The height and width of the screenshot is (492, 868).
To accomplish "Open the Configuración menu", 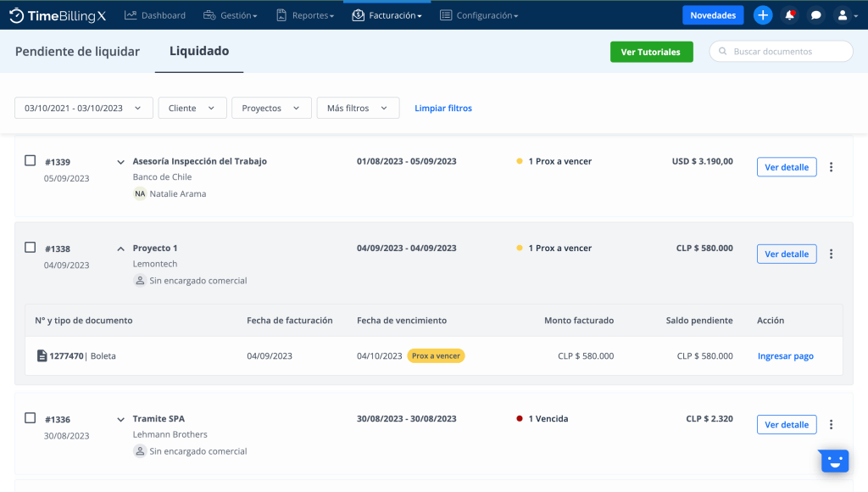I will (x=480, y=15).
